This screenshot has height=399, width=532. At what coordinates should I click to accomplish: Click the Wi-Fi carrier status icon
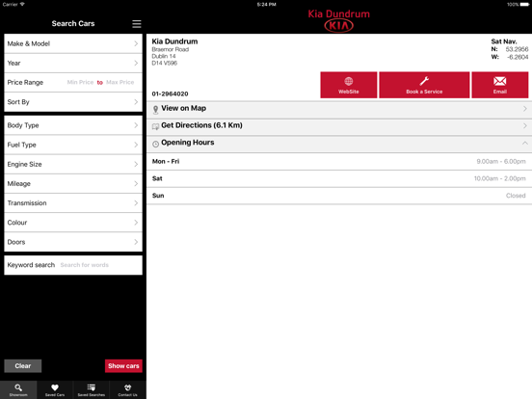[x=22, y=5]
